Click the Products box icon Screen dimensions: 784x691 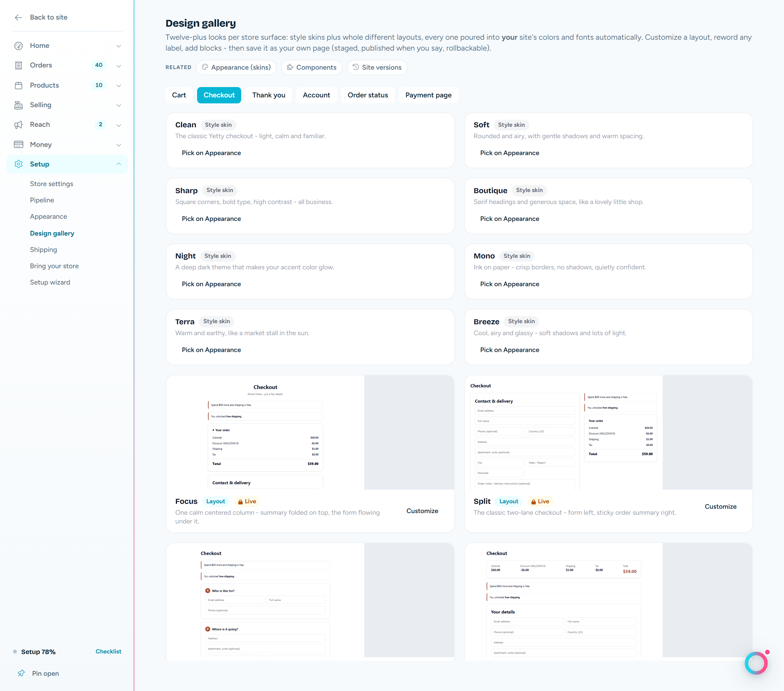19,85
